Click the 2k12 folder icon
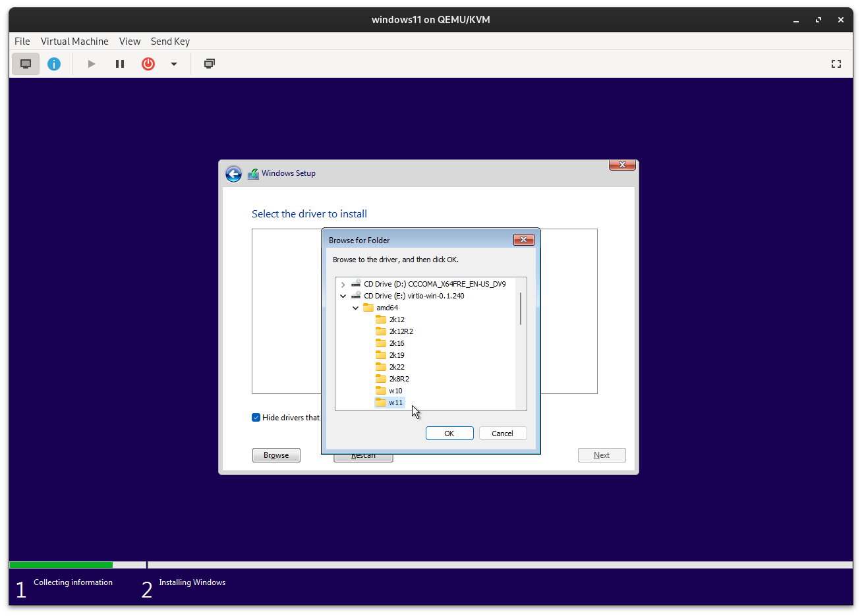This screenshot has height=616, width=862. click(x=381, y=320)
